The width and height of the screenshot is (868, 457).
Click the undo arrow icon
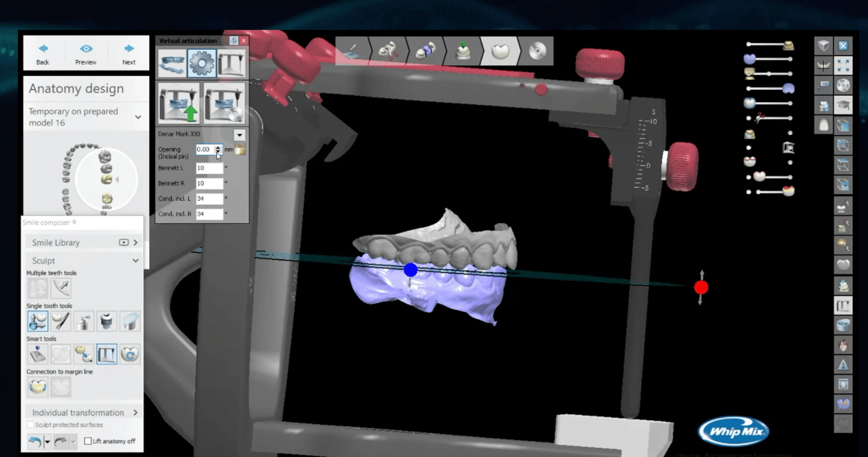click(x=35, y=441)
